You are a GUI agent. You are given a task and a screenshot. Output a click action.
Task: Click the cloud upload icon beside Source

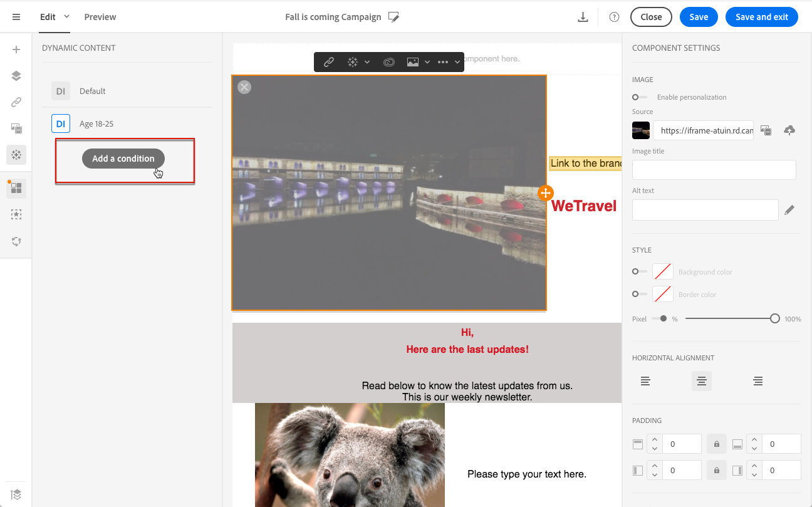point(789,130)
